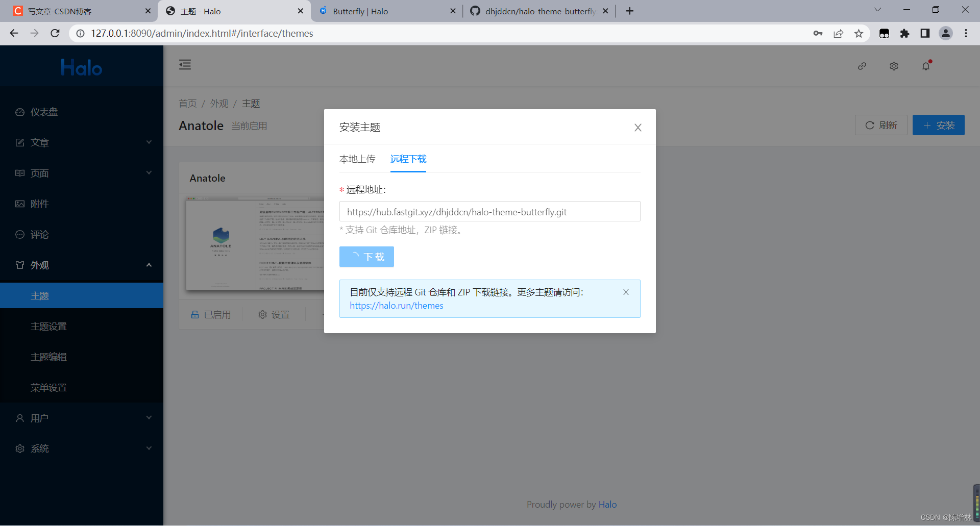Open a new browser tab

(629, 11)
